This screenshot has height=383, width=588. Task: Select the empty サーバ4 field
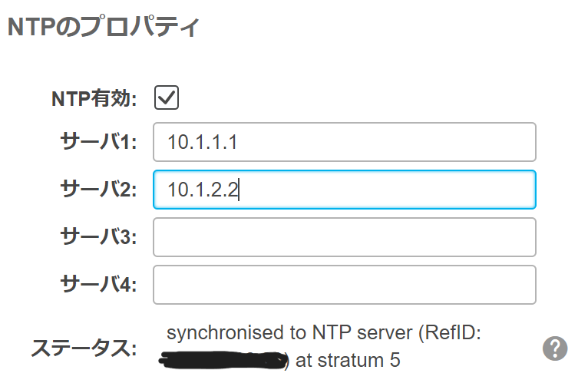[344, 285]
